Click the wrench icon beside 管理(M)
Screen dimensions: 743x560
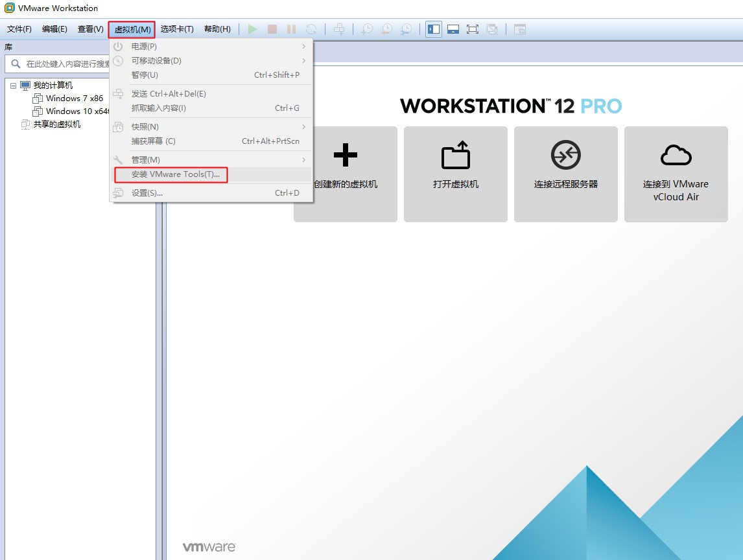(x=118, y=159)
